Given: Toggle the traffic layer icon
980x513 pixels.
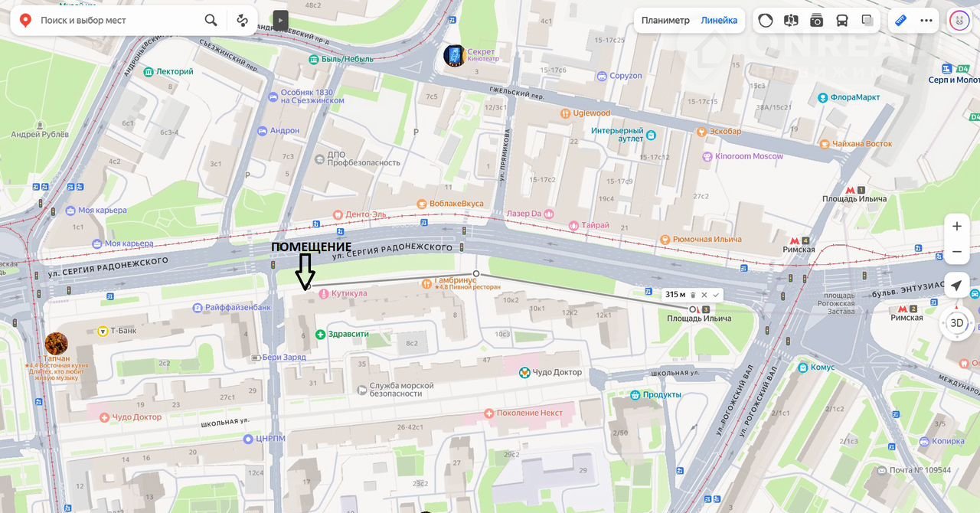Looking at the screenshot, I should click(766, 21).
